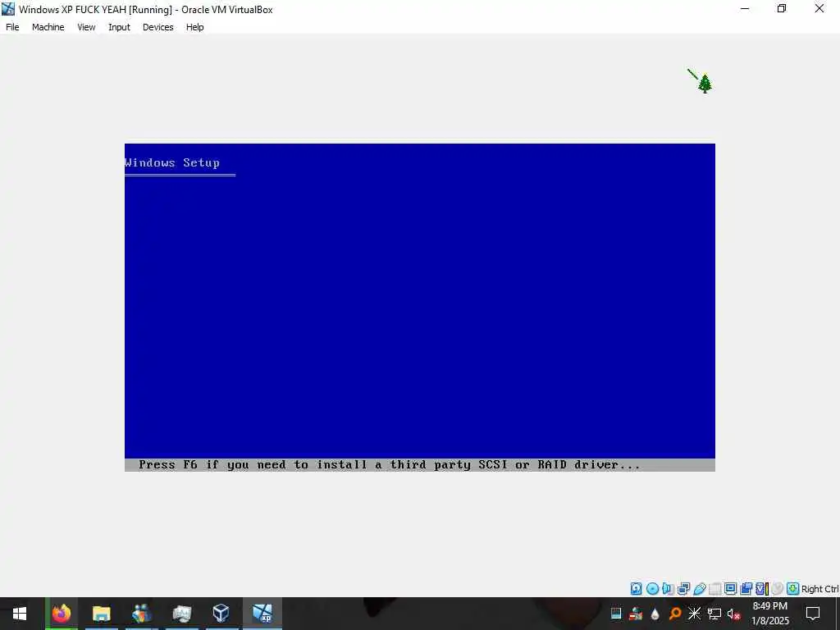This screenshot has width=840, height=630.
Task: Open the grey monitor app in taskbar
Action: [181, 614]
